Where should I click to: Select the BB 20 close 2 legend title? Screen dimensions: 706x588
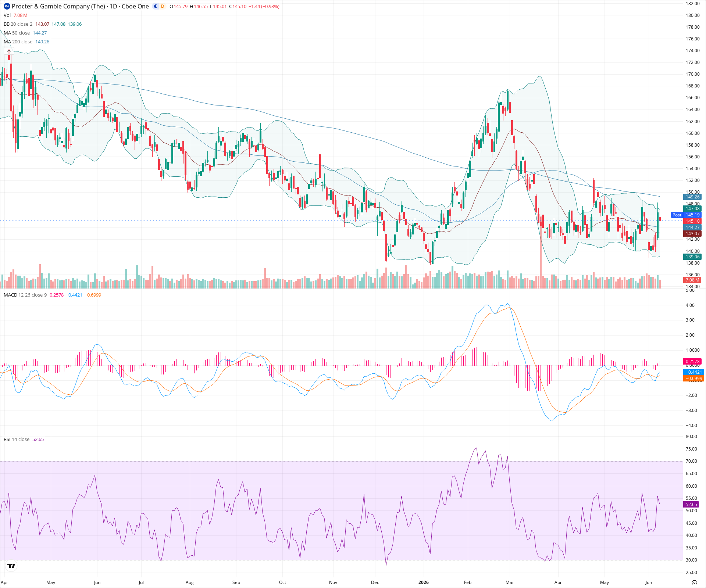click(18, 24)
